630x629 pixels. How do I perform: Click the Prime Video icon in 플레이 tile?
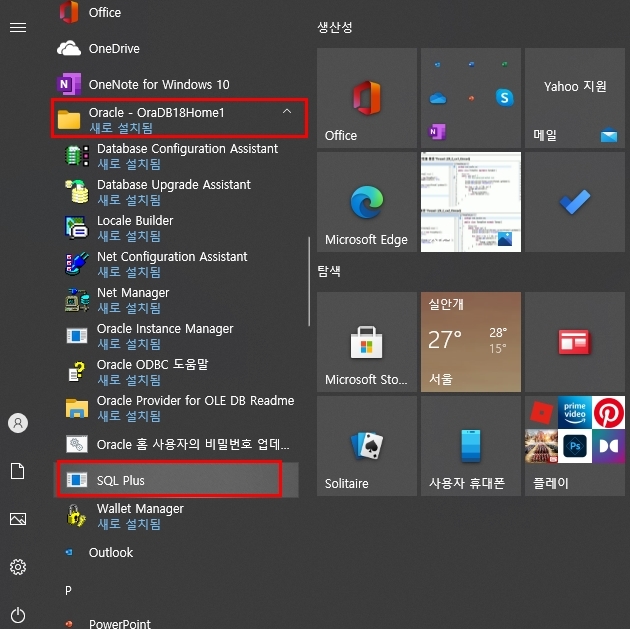575,413
